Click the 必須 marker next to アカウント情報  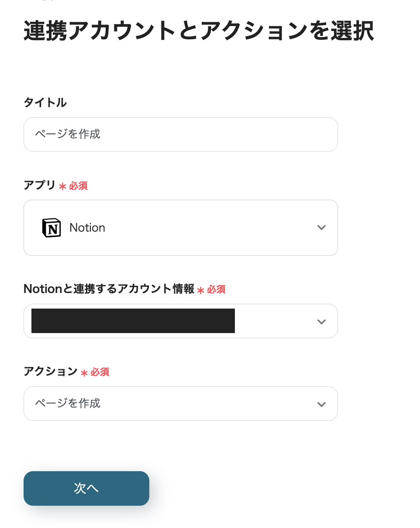tap(216, 289)
